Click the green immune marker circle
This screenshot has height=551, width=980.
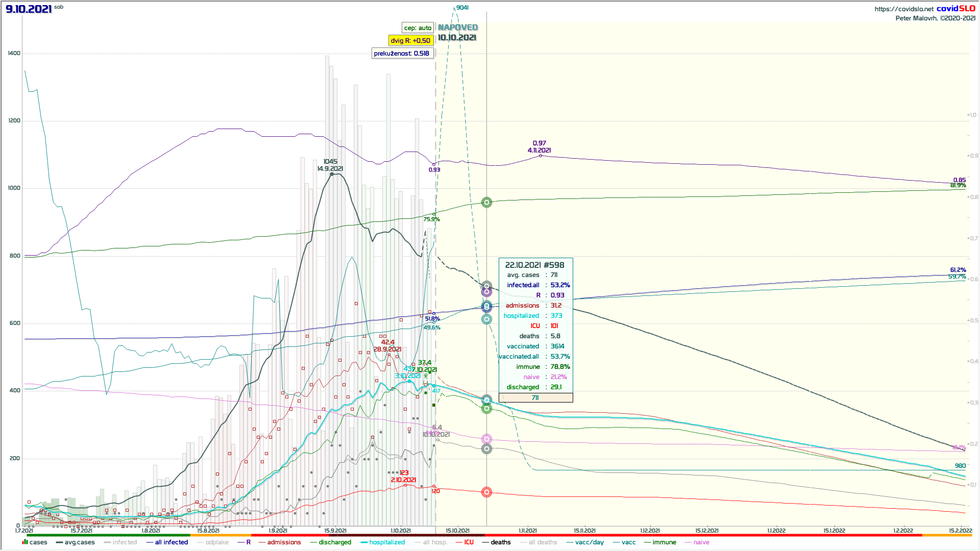pyautogui.click(x=486, y=203)
